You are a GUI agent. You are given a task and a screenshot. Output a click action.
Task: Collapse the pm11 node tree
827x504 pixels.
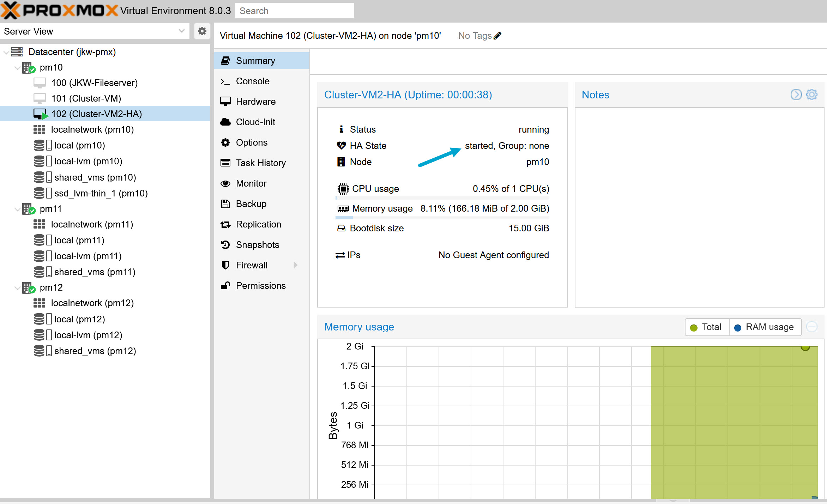(x=17, y=209)
